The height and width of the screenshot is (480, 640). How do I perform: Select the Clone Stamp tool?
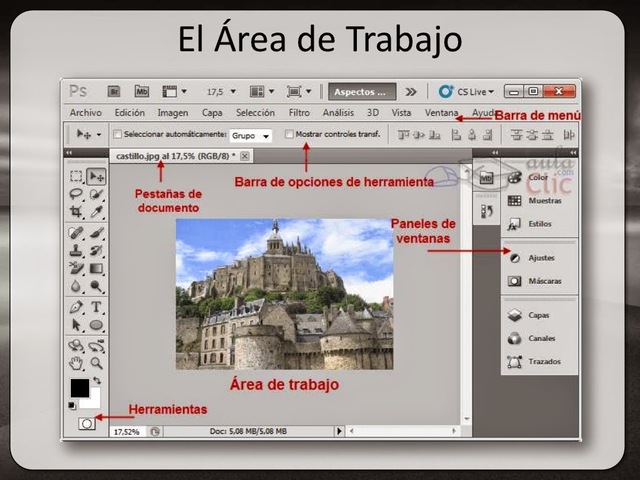(76, 250)
